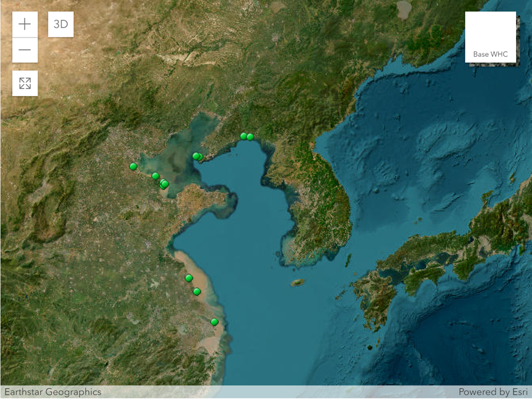Zoom in with the plus button
This screenshot has height=399, width=532.
[25, 25]
